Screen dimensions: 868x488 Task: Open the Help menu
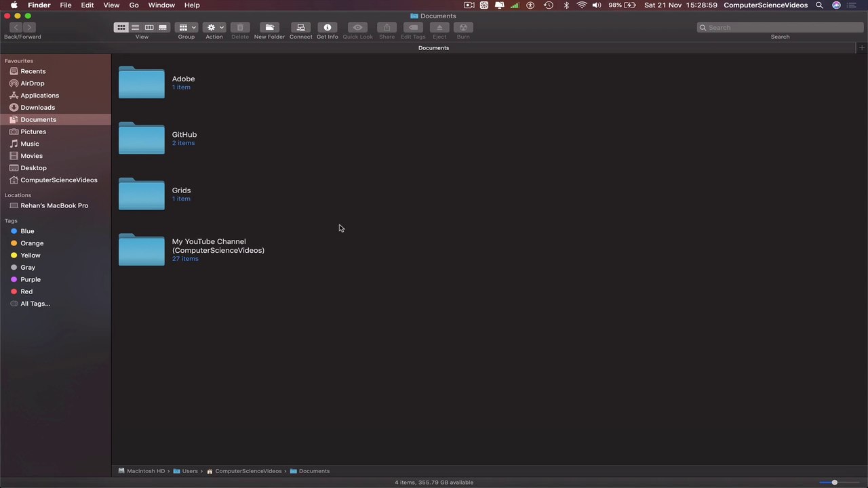tap(192, 5)
